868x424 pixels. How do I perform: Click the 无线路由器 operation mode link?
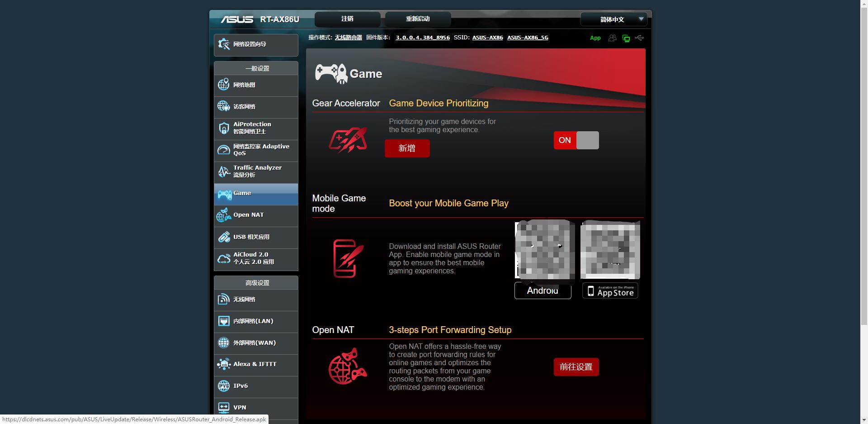coord(349,38)
